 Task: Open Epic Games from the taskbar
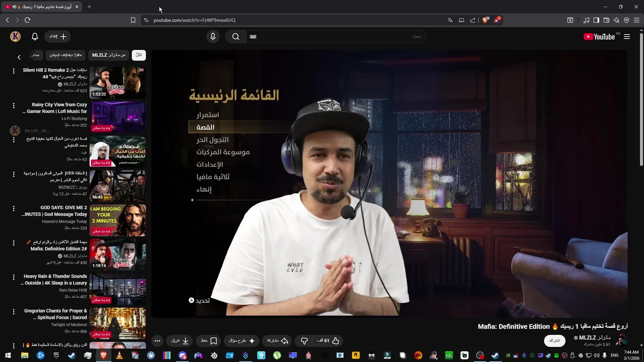pyautogui.click(x=56, y=355)
